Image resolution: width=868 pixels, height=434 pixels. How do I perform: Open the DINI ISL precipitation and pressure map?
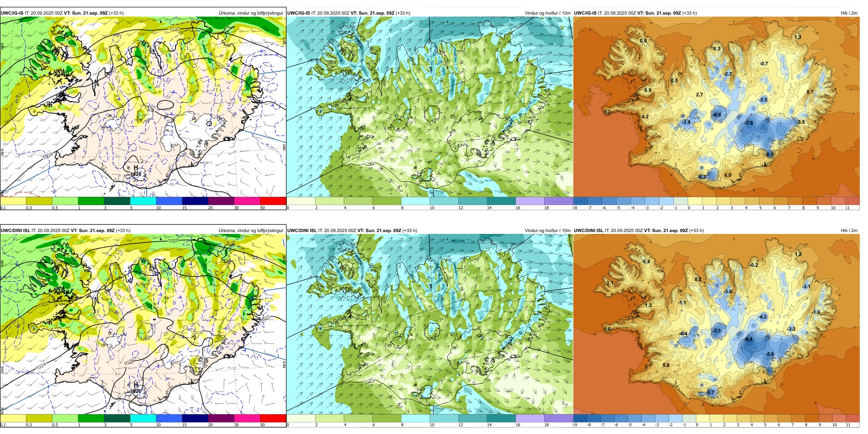point(143,324)
